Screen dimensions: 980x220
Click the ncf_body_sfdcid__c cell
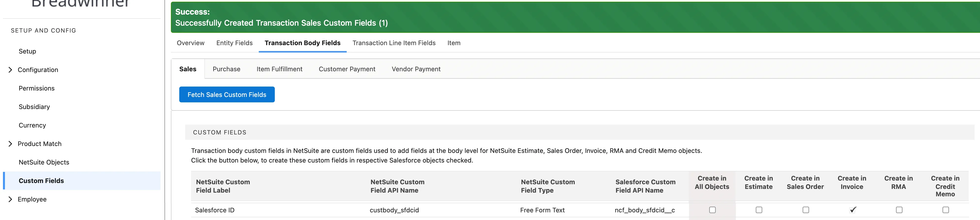point(645,210)
